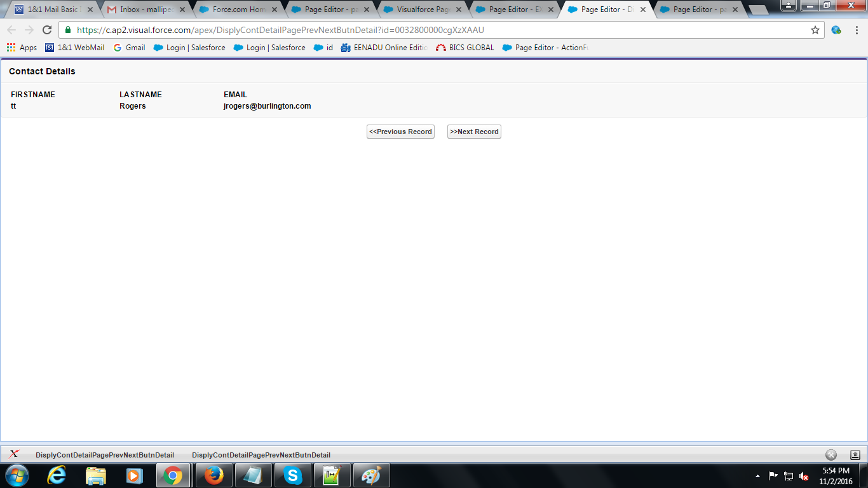Click the Previous Record button
This screenshot has height=488, width=868.
[x=400, y=132]
